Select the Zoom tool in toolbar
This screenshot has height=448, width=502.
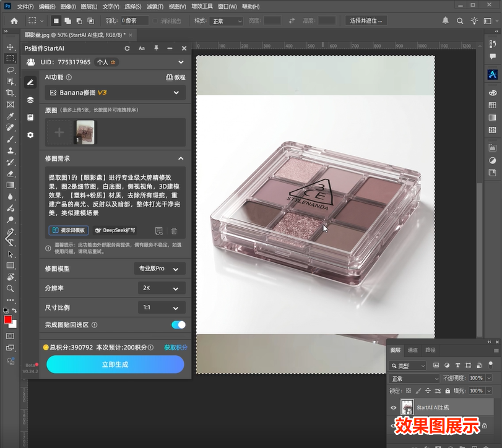[x=11, y=288]
